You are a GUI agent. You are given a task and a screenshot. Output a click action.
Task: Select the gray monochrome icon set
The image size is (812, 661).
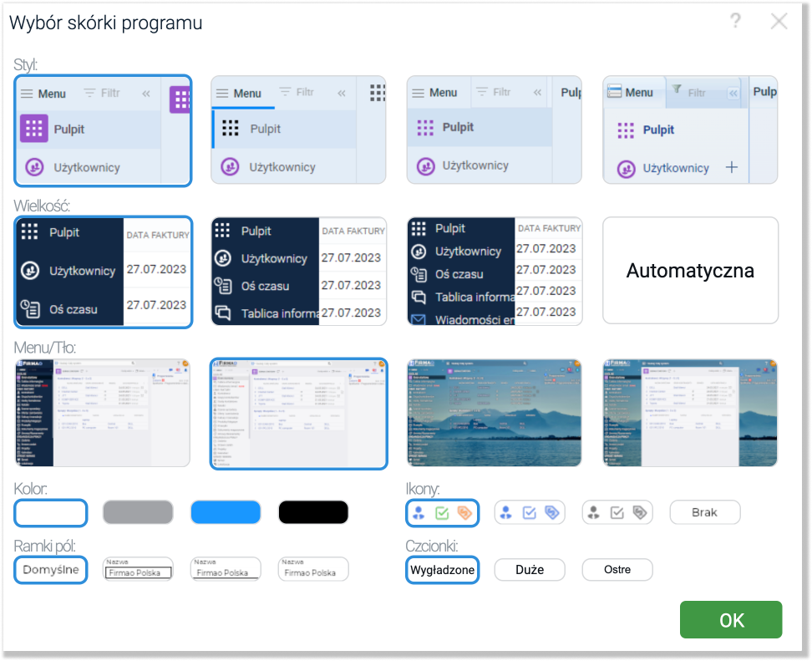[x=617, y=511]
